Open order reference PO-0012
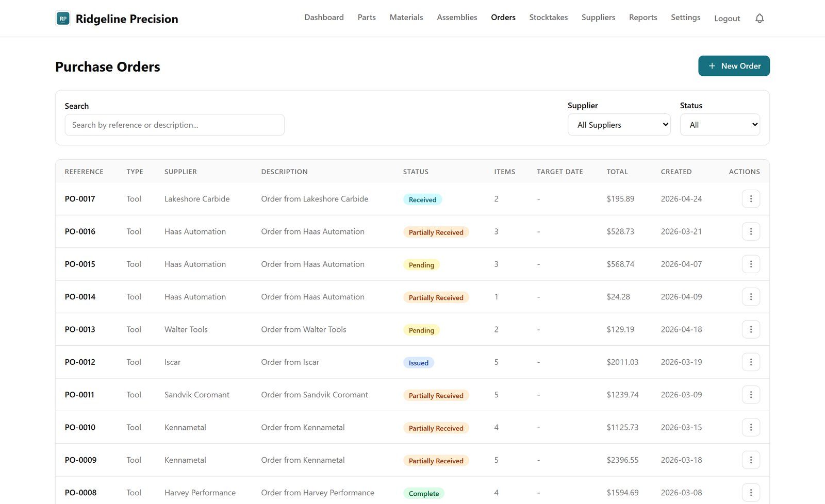This screenshot has height=504, width=825. (80, 362)
